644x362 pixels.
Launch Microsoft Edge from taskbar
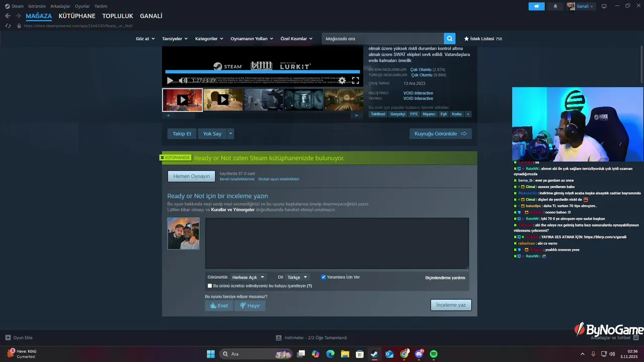pyautogui.click(x=330, y=354)
